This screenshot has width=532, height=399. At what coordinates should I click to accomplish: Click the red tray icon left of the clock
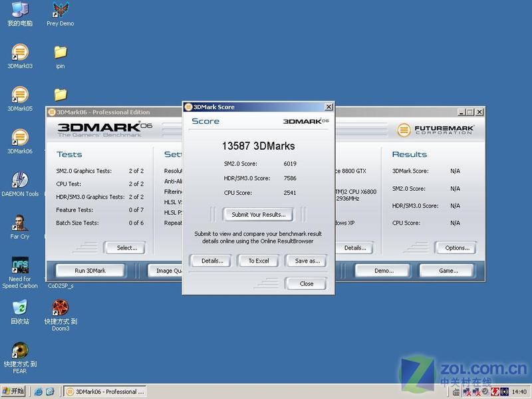[495, 392]
